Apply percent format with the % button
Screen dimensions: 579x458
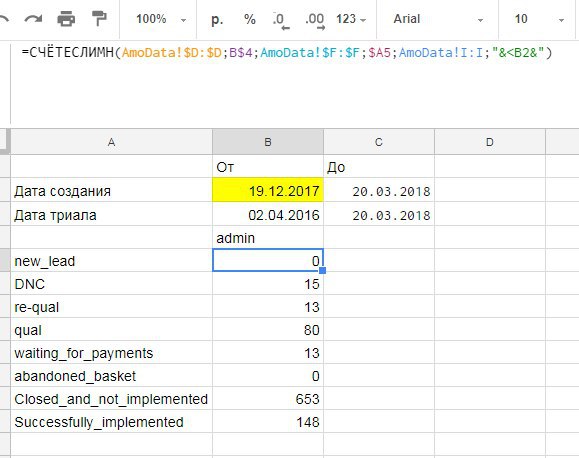pyautogui.click(x=250, y=19)
